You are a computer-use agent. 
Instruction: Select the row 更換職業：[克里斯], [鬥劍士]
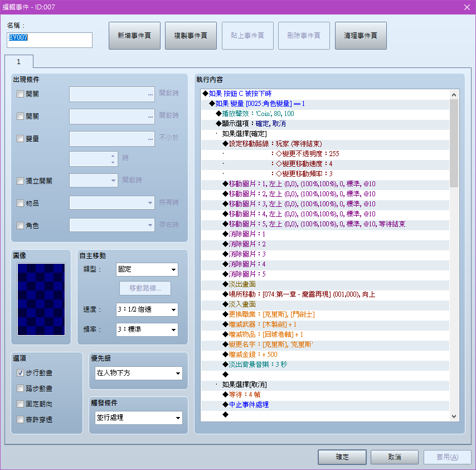325,314
